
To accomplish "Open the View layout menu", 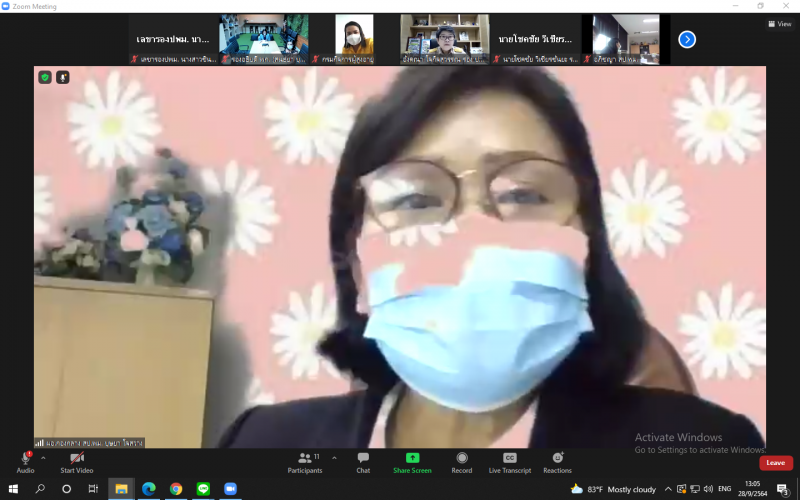I will 780,23.
